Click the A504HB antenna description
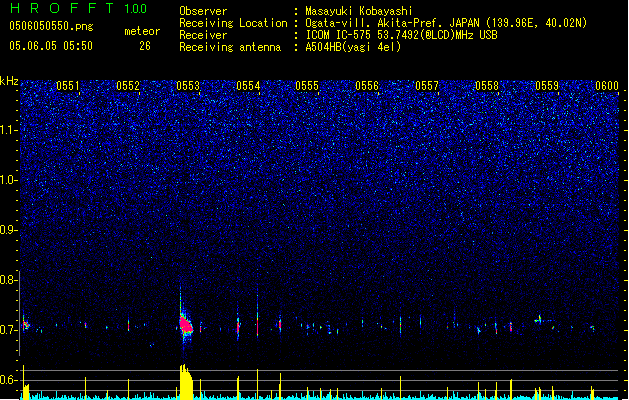 click(353, 47)
